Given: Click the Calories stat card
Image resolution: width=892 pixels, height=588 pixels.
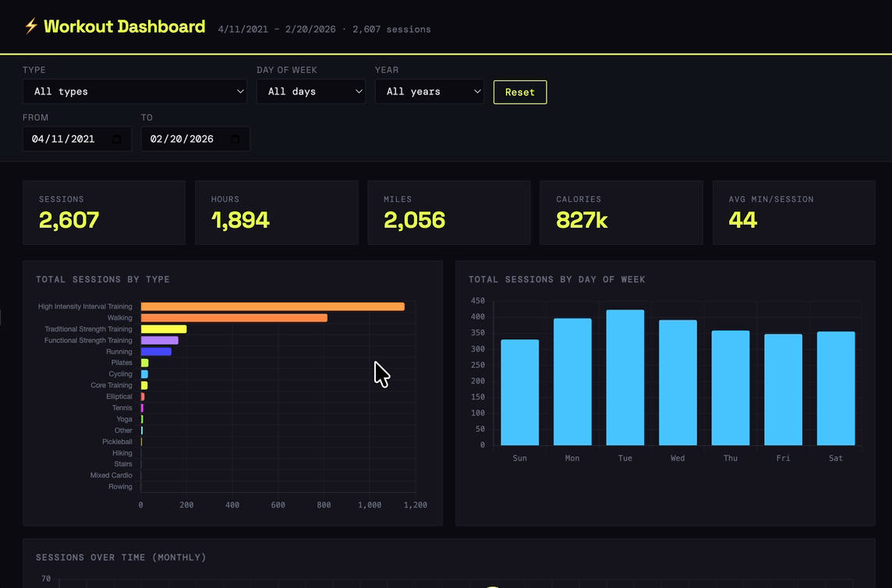Looking at the screenshot, I should 621,212.
